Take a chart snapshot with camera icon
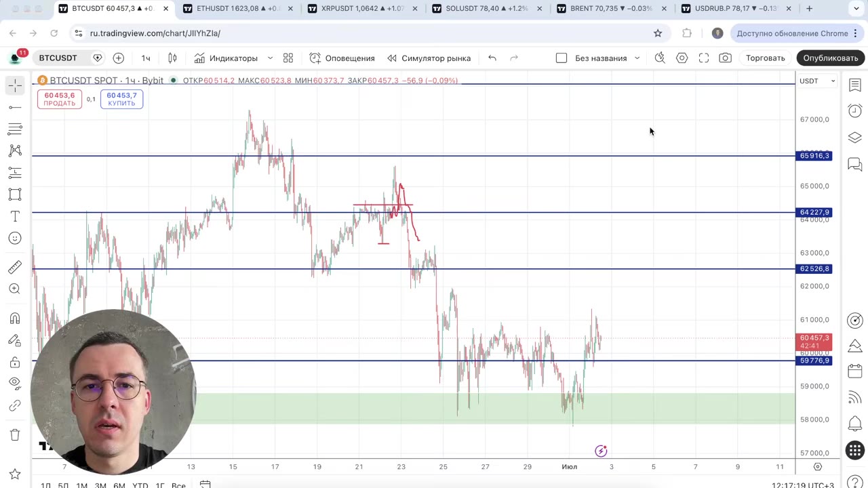Viewport: 868px width, 488px height. pyautogui.click(x=725, y=58)
